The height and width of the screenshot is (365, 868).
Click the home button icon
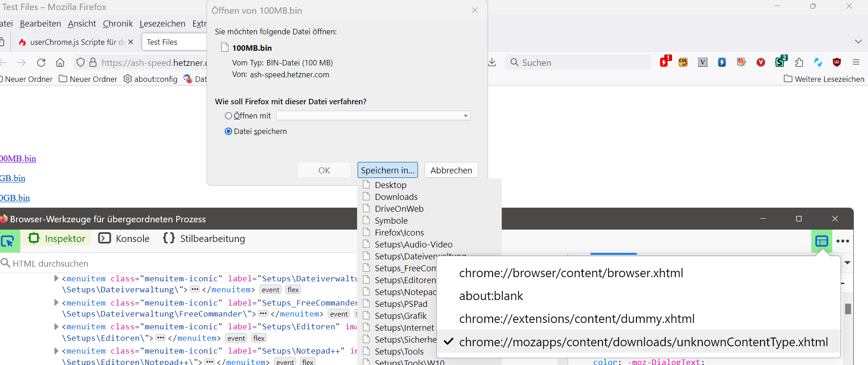60,63
